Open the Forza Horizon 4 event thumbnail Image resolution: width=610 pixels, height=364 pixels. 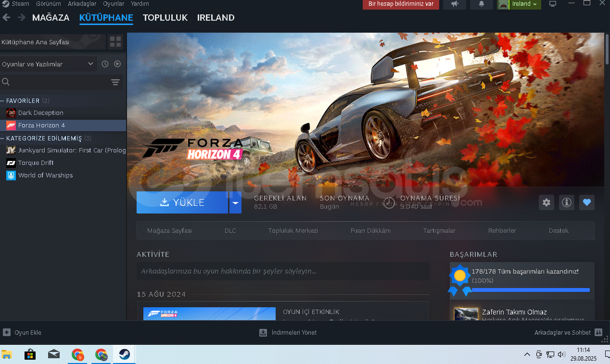209,314
